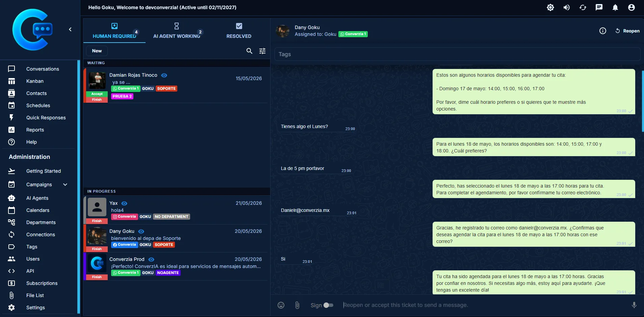Image resolution: width=644 pixels, height=317 pixels.
Task: Create a New ticket
Action: 97,51
